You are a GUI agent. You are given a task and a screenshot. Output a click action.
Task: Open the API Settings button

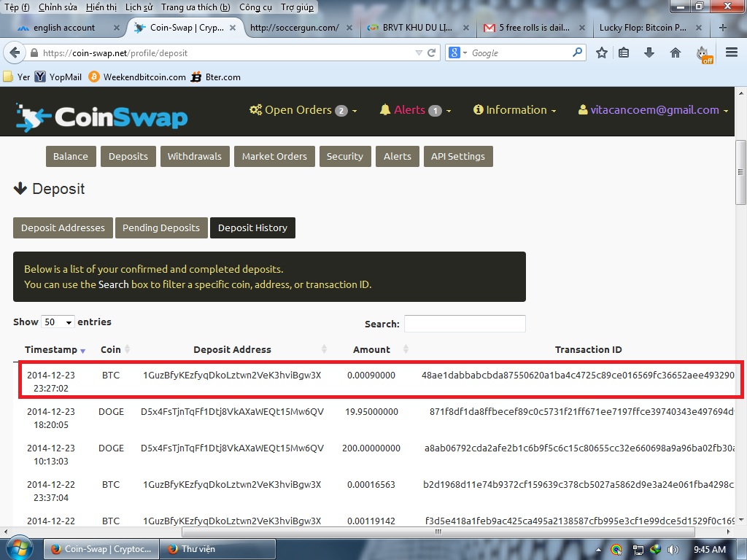pos(458,156)
